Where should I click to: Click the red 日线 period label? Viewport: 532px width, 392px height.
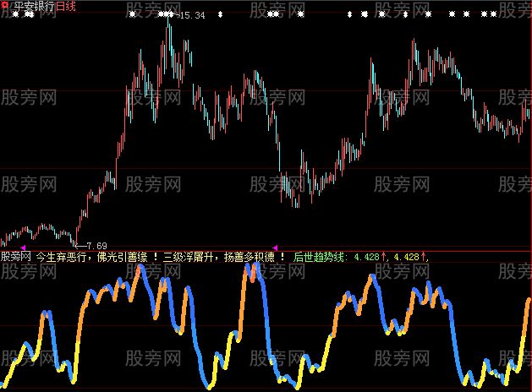(66, 6)
